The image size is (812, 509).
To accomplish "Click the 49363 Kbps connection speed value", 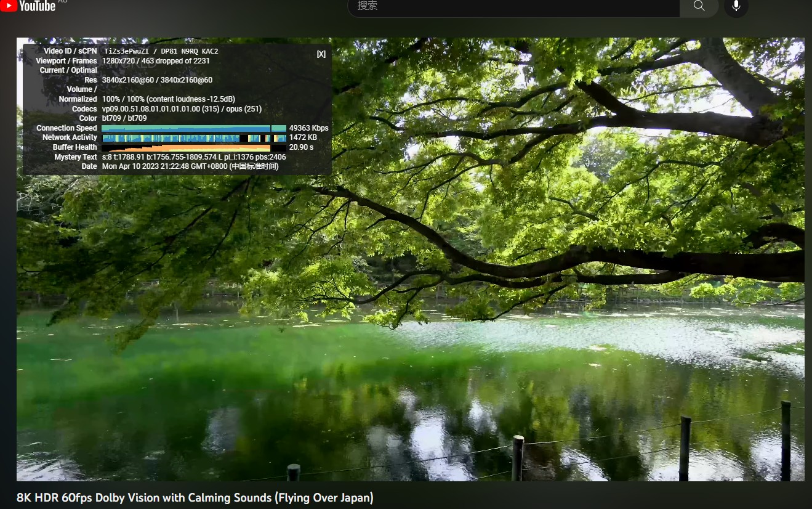I will coord(308,128).
